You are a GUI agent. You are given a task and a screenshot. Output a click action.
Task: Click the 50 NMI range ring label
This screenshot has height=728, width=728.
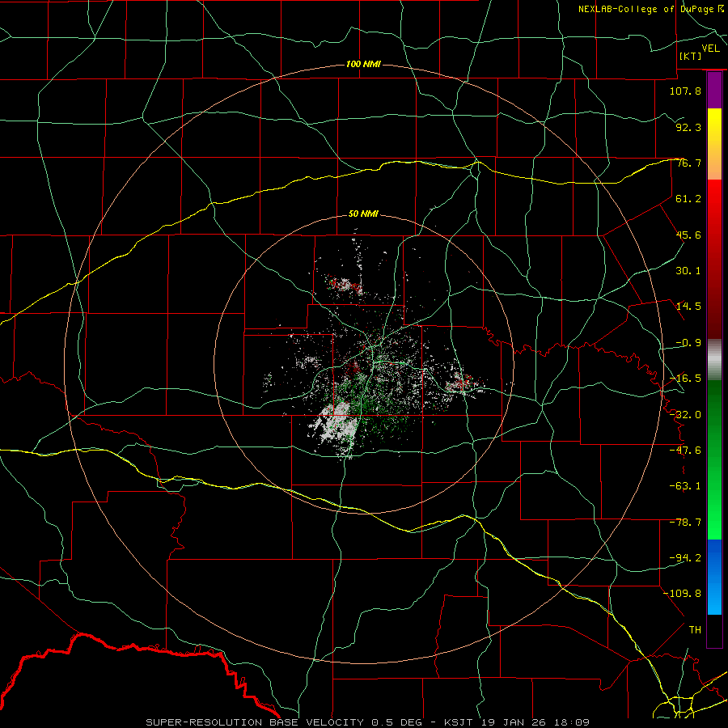(363, 214)
